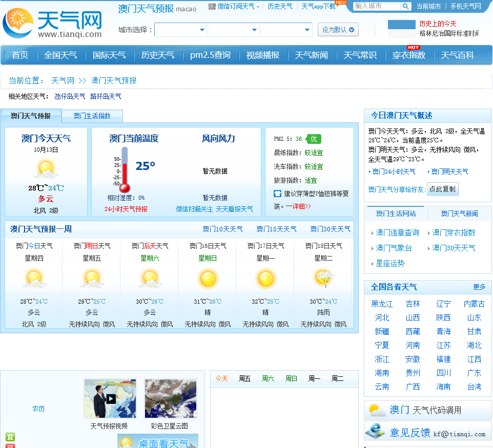Click the clothing advice shirt icon
This screenshot has height=448, width=493.
pos(277,194)
